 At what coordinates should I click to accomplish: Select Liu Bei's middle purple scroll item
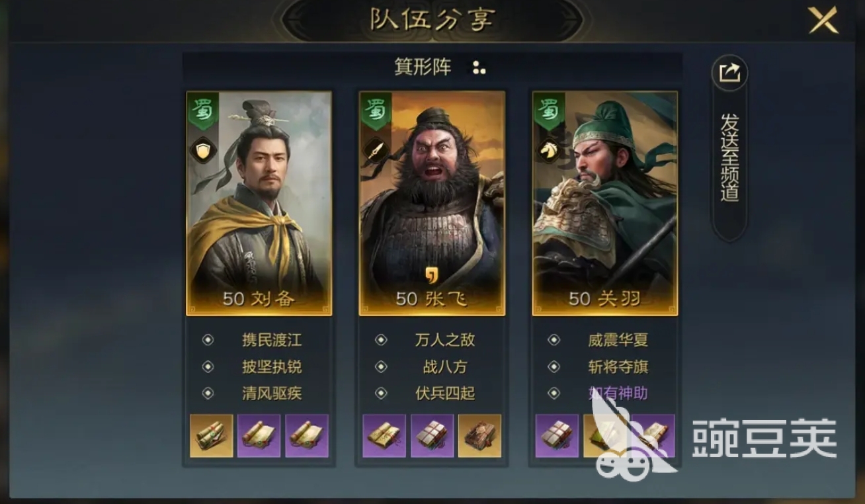point(259,436)
